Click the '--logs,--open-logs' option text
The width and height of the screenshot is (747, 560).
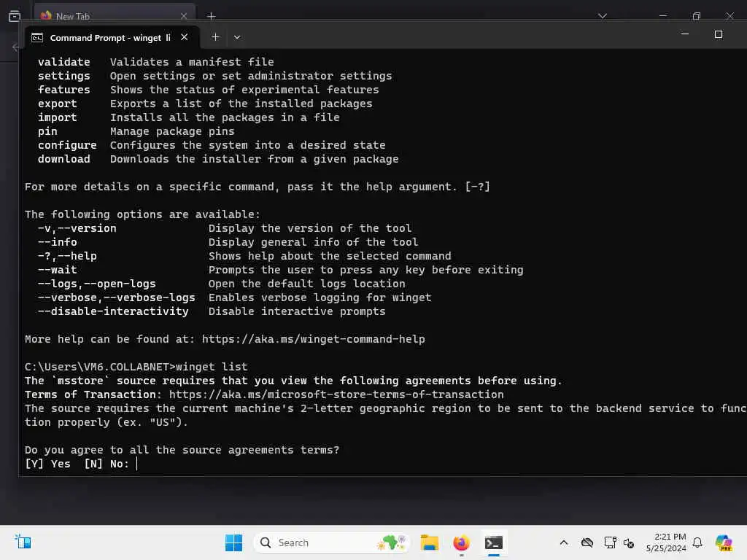pos(97,284)
